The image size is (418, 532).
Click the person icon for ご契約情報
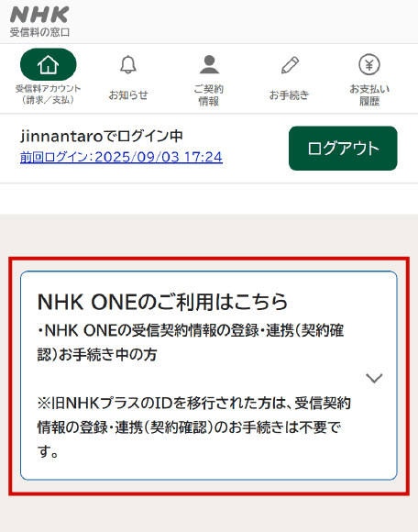(x=209, y=64)
